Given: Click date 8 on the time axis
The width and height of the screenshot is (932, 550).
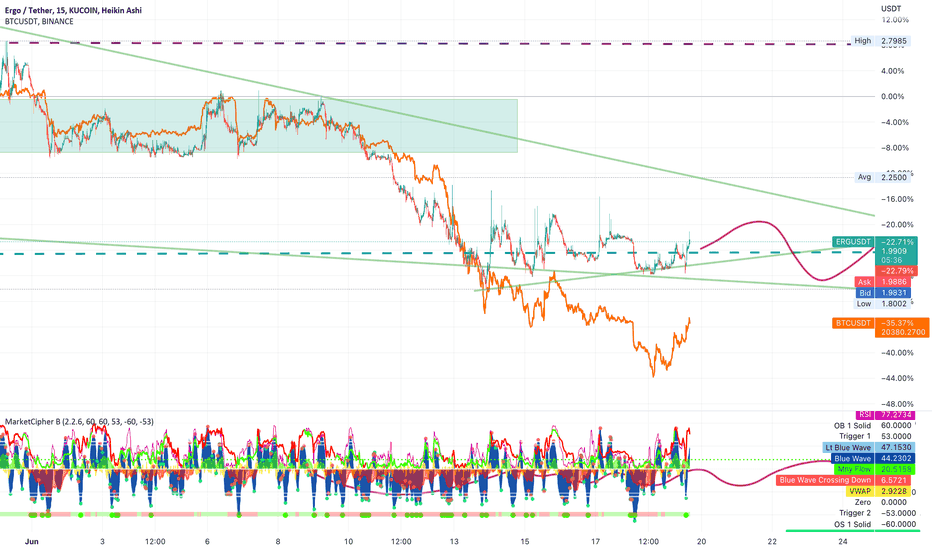Looking at the screenshot, I should click(x=278, y=541).
